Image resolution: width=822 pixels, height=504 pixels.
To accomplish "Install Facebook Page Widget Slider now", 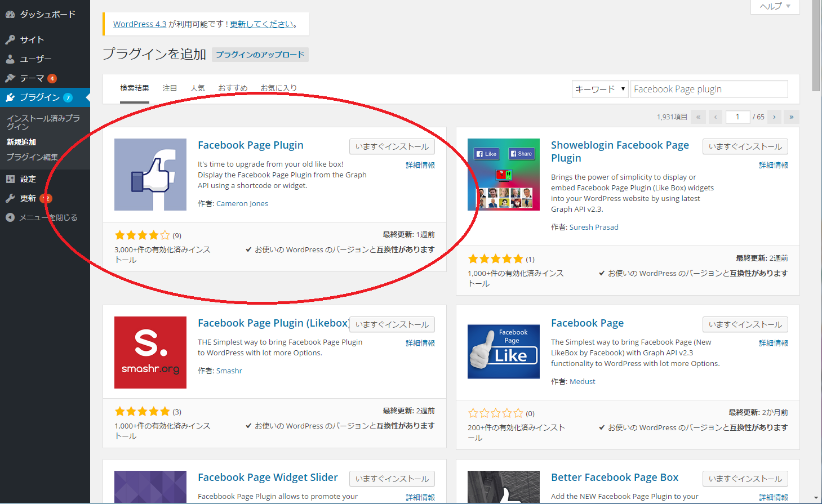I will pyautogui.click(x=392, y=479).
